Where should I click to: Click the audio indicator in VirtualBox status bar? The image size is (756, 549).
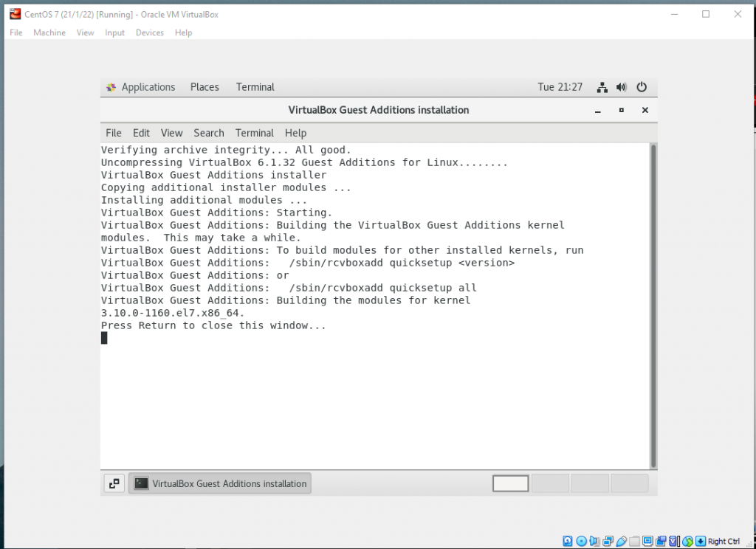tap(594, 541)
